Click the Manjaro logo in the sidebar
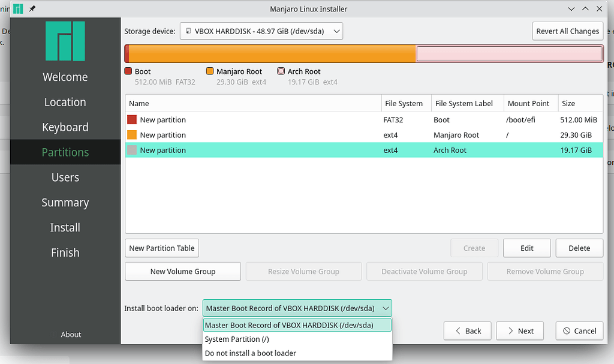The image size is (614, 364). click(x=65, y=40)
